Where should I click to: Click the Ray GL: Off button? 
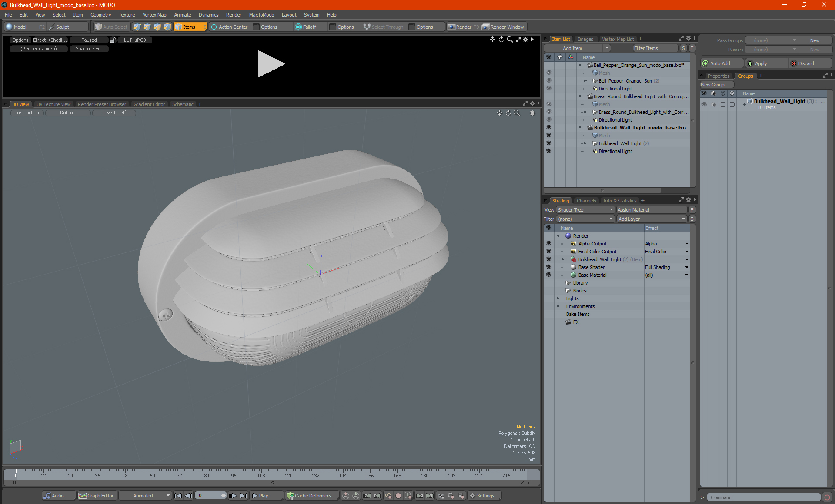(x=114, y=113)
